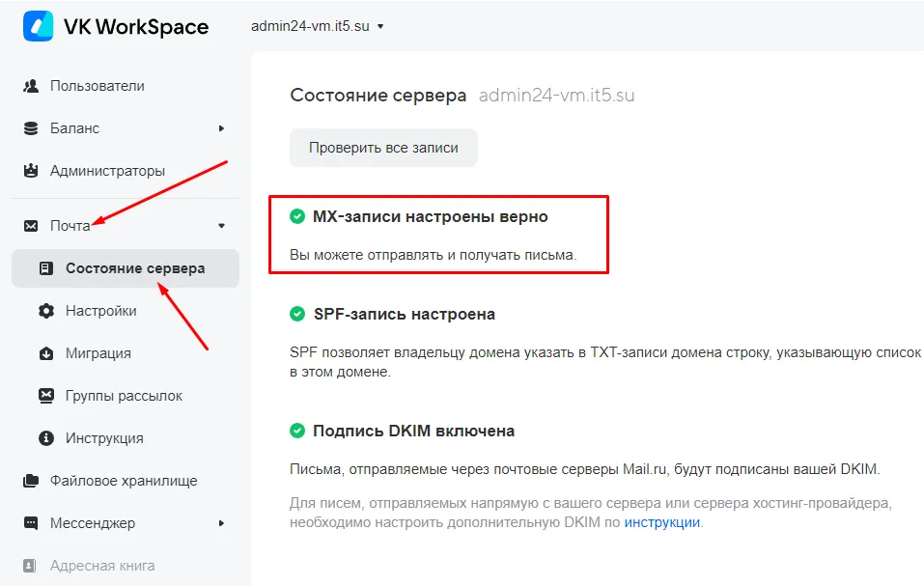Expand the Баланс submenu arrow
The height and width of the screenshot is (586, 924).
(221, 128)
